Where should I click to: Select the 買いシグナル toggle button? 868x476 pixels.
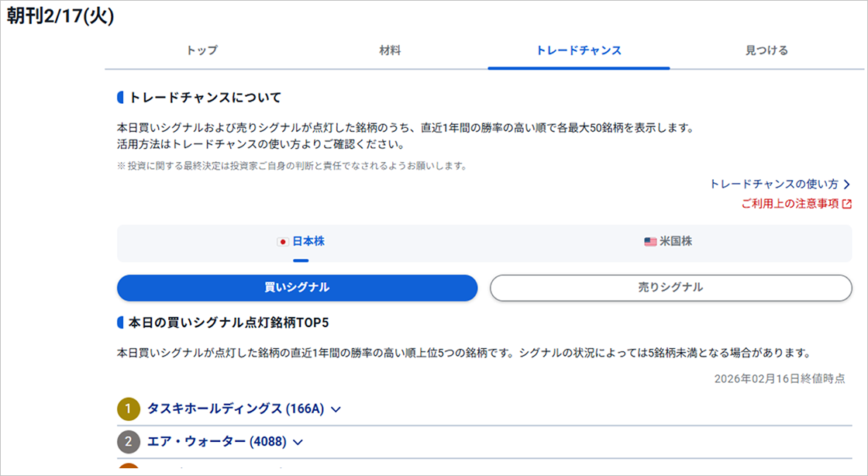(297, 288)
